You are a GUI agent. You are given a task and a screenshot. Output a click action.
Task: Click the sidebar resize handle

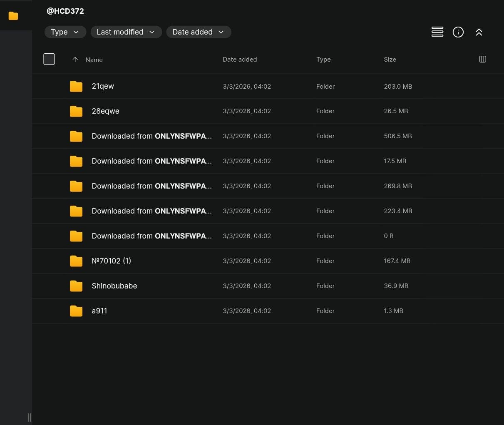click(29, 417)
